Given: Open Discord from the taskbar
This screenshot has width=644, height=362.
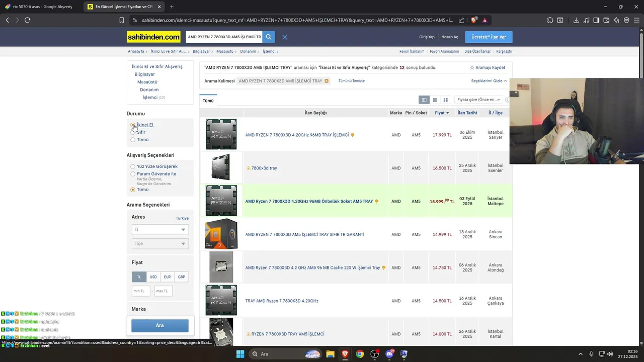Looking at the screenshot, I should [x=389, y=354].
